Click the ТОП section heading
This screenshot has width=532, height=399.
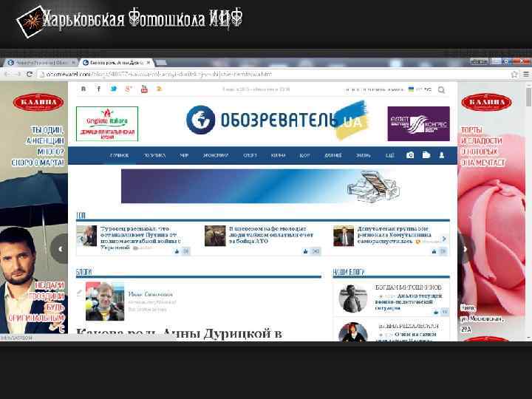(81, 215)
